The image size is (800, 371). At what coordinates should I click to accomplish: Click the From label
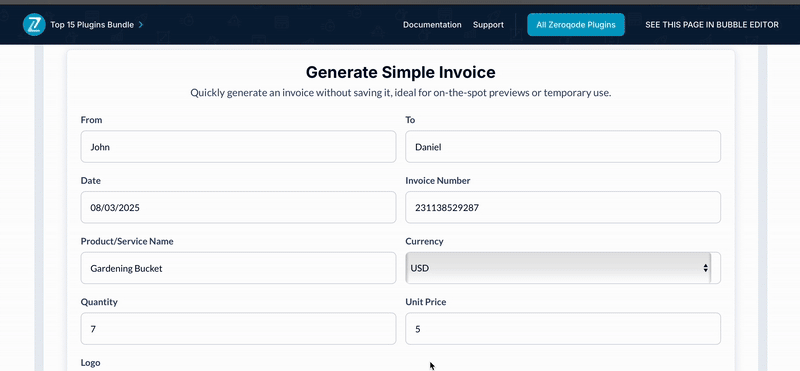[91, 120]
